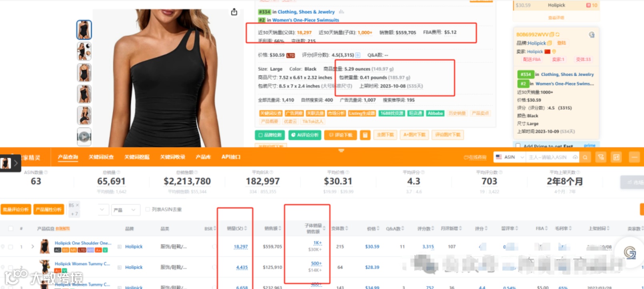Image resolution: width=644 pixels, height=289 pixels.
Task: Click the location pin icon beside seller Holipick
Action: tap(554, 52)
